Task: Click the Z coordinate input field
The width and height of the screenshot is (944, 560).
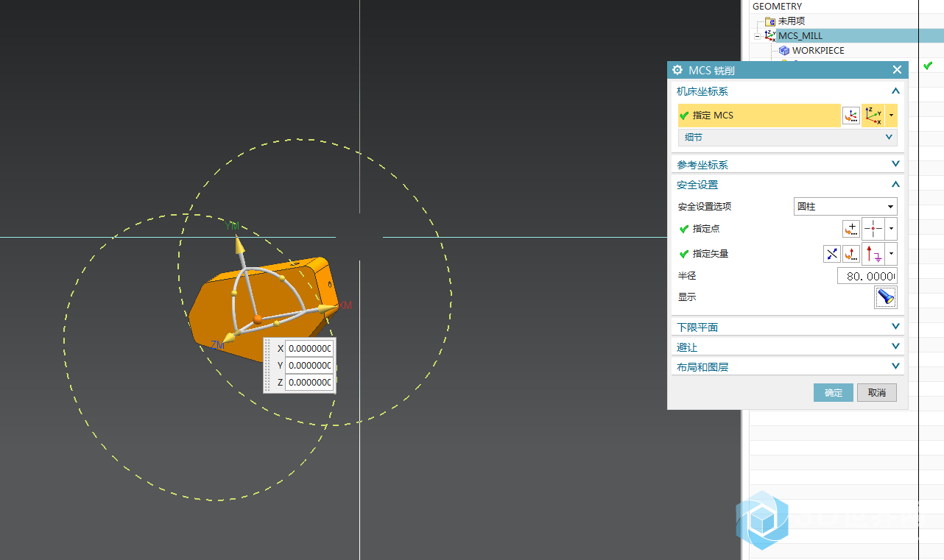Action: 309,383
